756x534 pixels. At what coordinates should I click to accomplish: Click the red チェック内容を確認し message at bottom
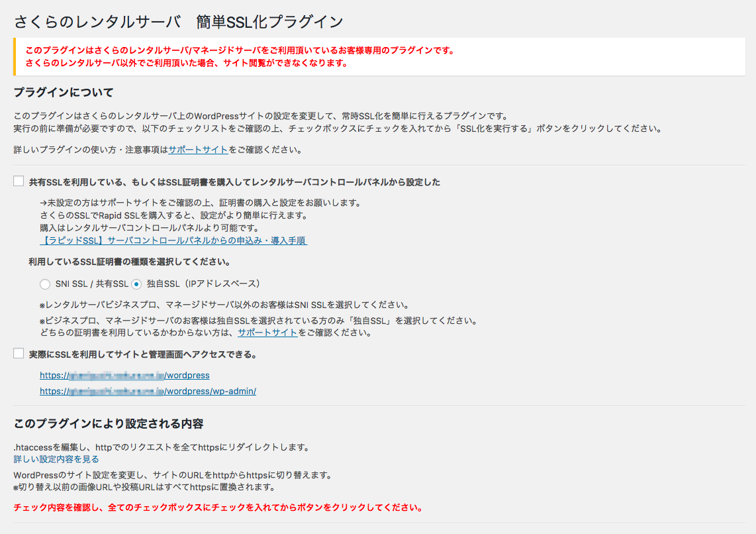tap(218, 508)
